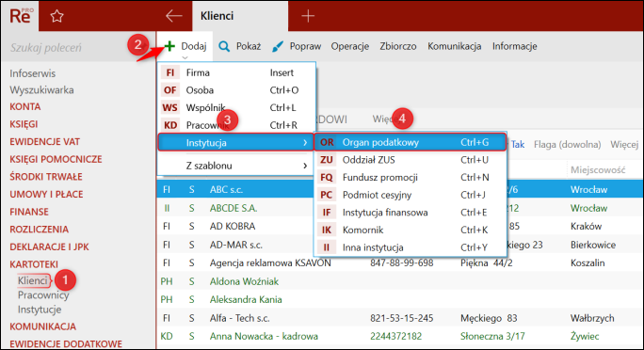Click the FI icon next to Firma
644x350 pixels.
coord(170,72)
